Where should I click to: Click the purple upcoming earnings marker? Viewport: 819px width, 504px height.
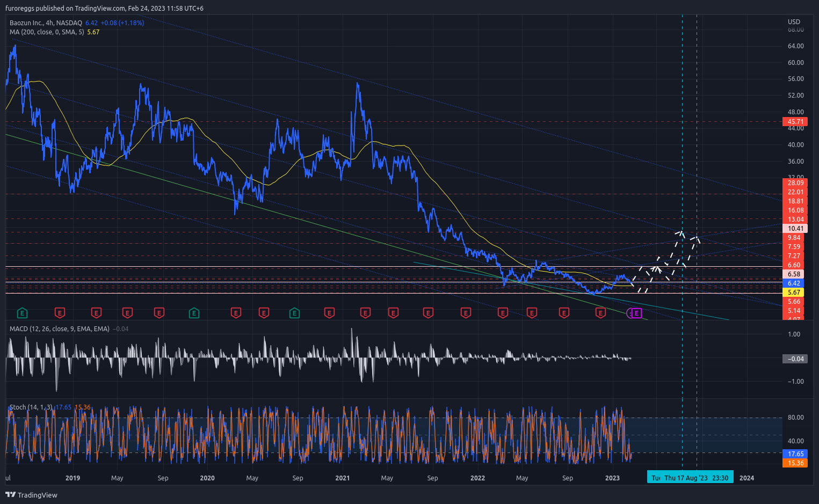click(636, 313)
